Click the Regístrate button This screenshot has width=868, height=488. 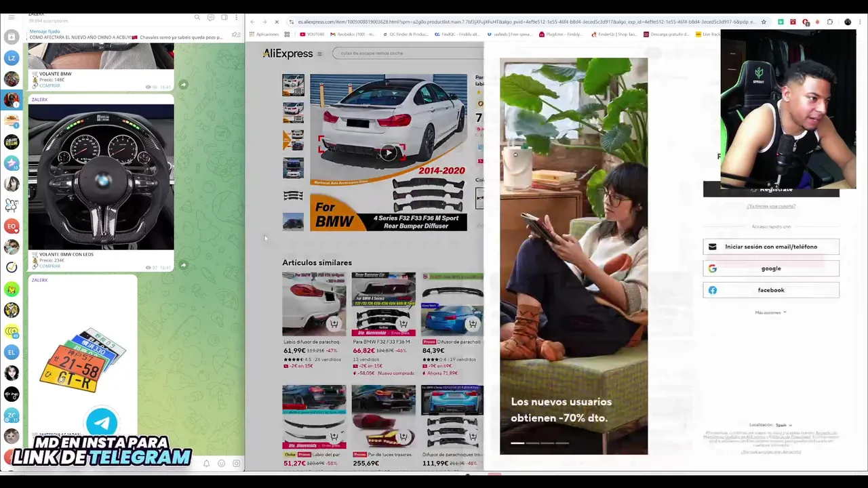click(x=771, y=190)
